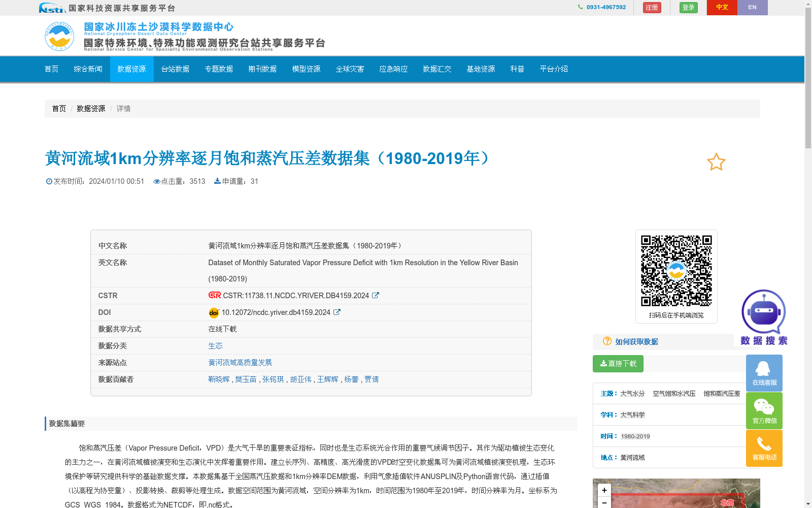Favorite the dataset with the star icon
The height and width of the screenshot is (508, 812).
click(716, 162)
